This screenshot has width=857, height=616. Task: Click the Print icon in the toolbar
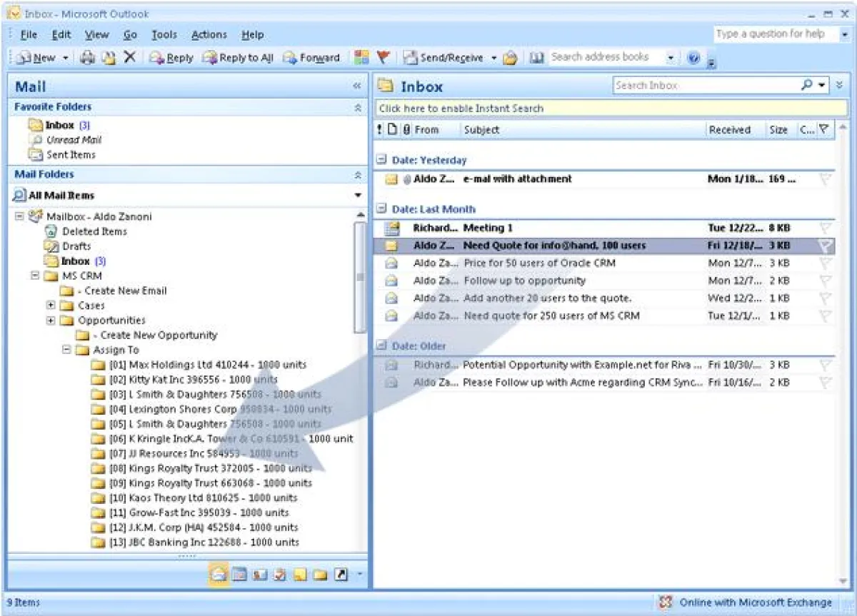click(87, 58)
